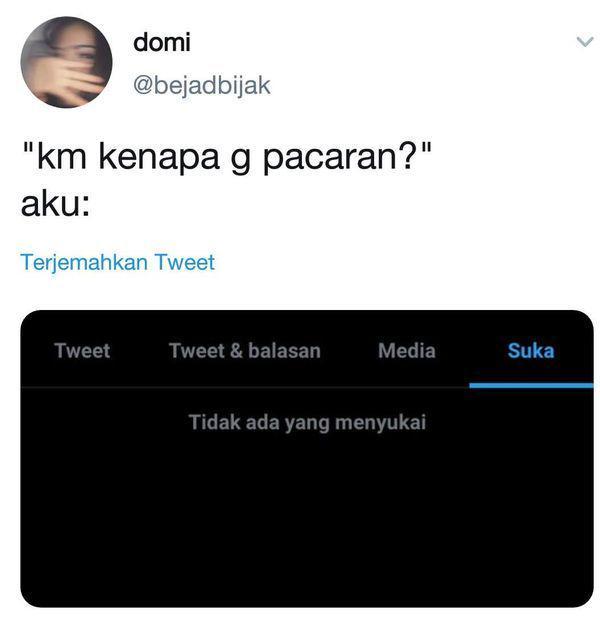The image size is (600, 623).
Task: Select the Tweet & balasan tab
Action: coord(245,351)
